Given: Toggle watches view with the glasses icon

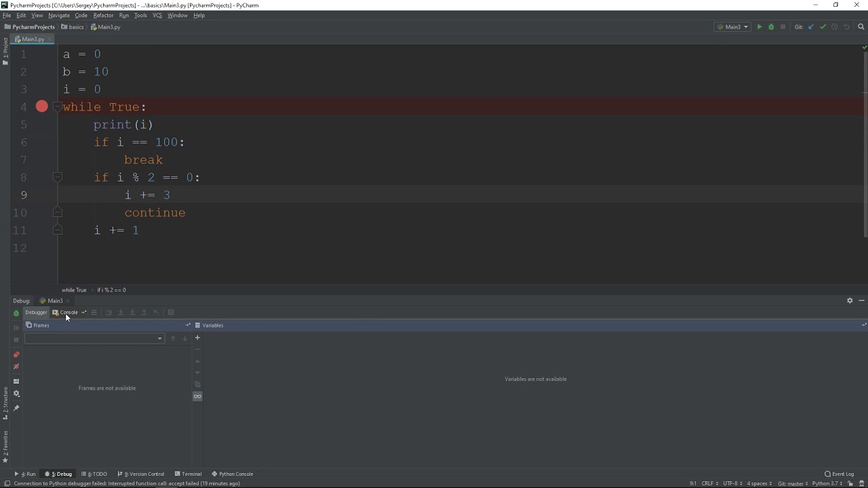Looking at the screenshot, I should (x=197, y=396).
